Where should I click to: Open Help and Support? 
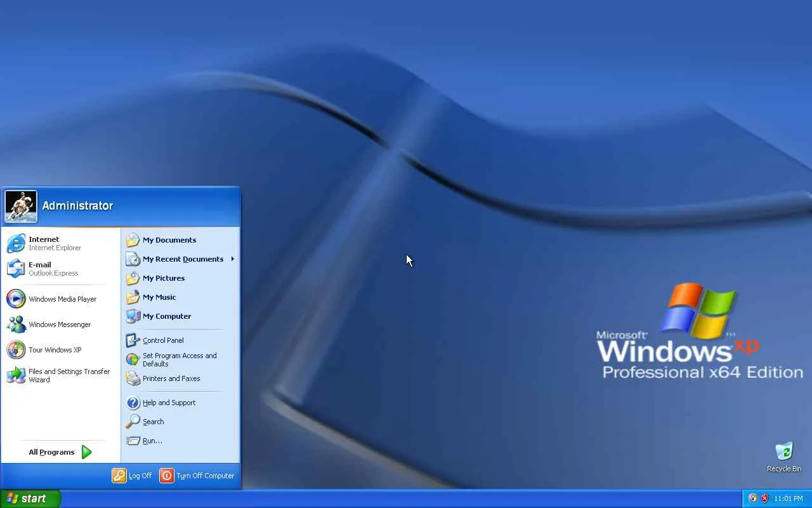[180, 403]
